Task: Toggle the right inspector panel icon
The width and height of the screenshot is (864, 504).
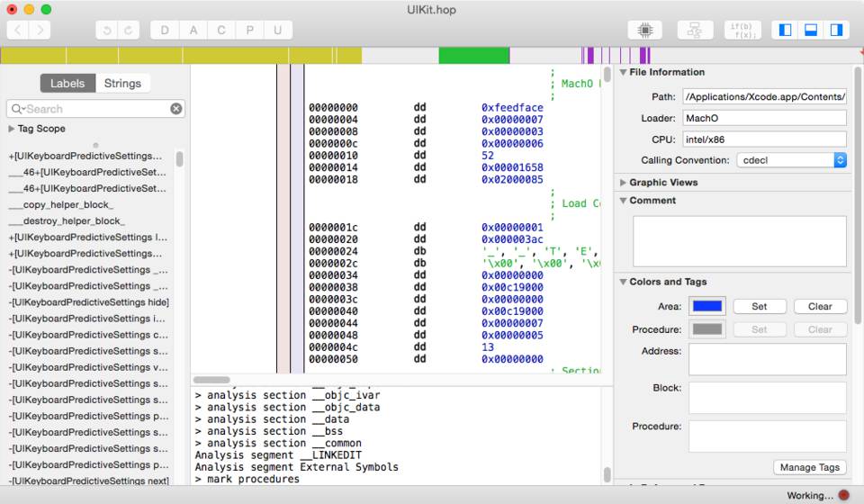Action: pos(836,30)
